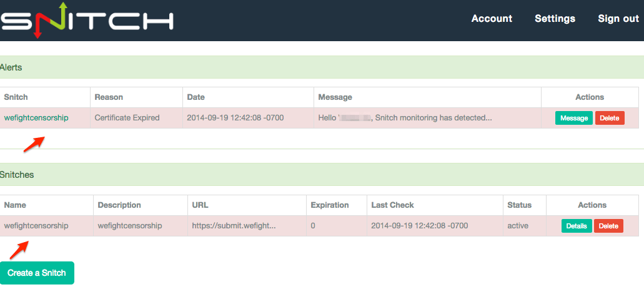Viewport: 644px width, 287px height.
Task: Click the Snitch logo
Action: pyautogui.click(x=86, y=21)
